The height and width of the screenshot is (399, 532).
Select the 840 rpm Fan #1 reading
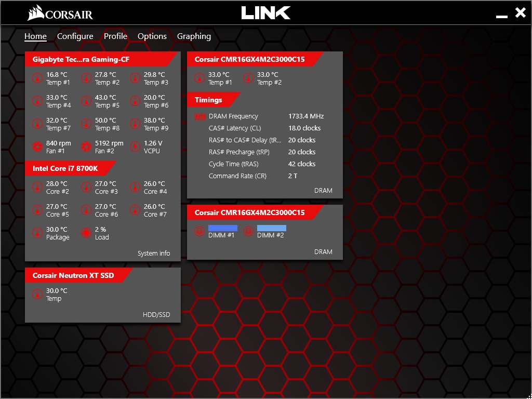click(59, 143)
